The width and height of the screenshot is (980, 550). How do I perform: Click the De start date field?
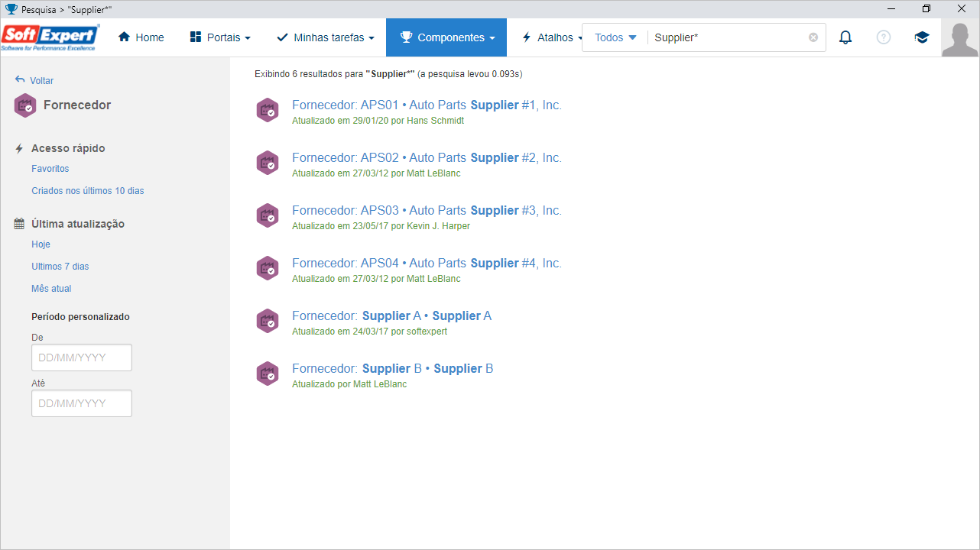pyautogui.click(x=82, y=357)
